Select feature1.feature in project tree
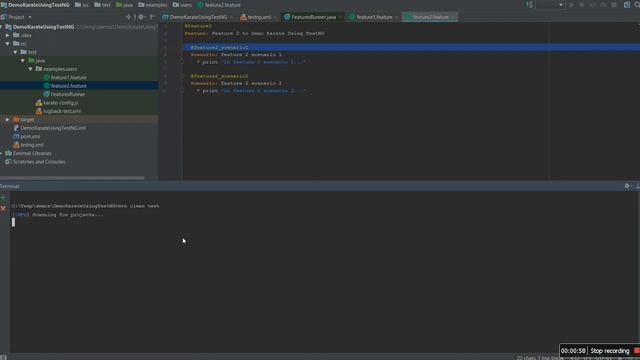 64,78
